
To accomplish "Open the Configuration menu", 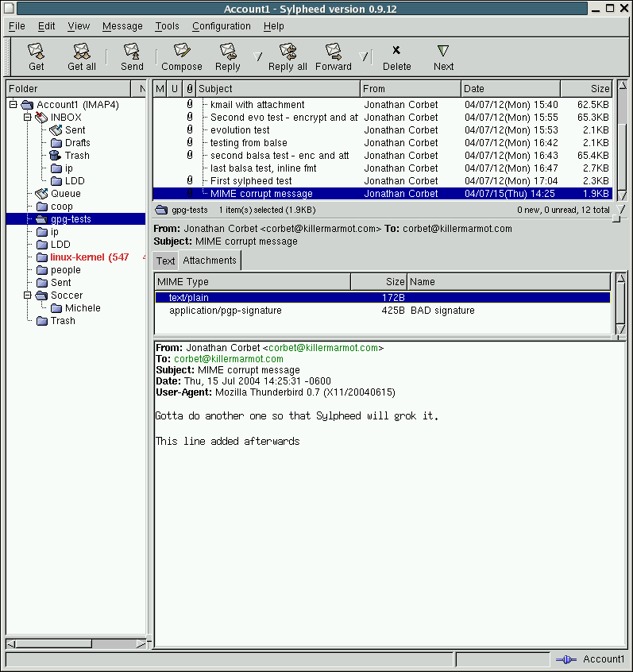I will pos(221,26).
